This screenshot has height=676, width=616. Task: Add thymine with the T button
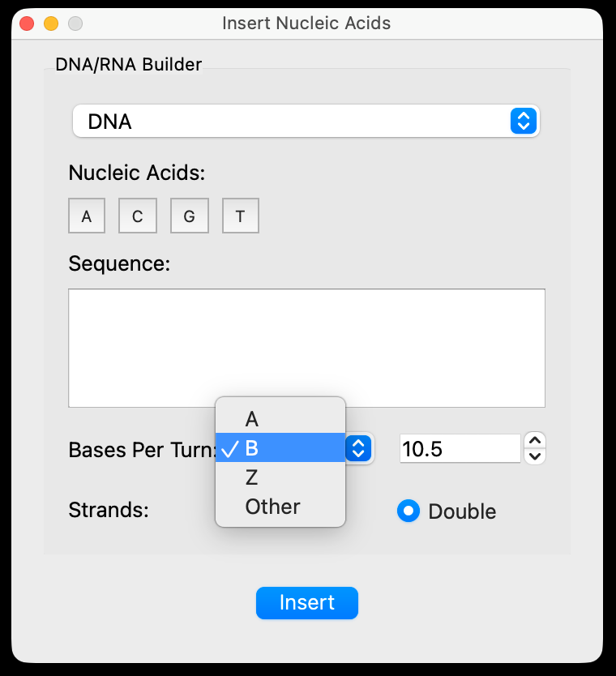pos(241,216)
